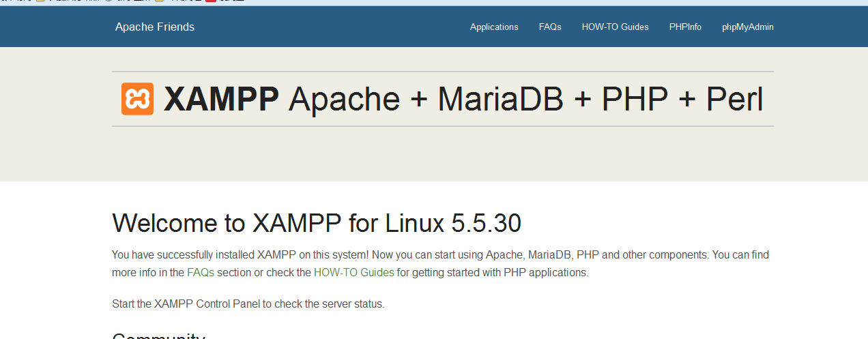Follow the green HOW-TO Guides paragraph link

(x=354, y=272)
